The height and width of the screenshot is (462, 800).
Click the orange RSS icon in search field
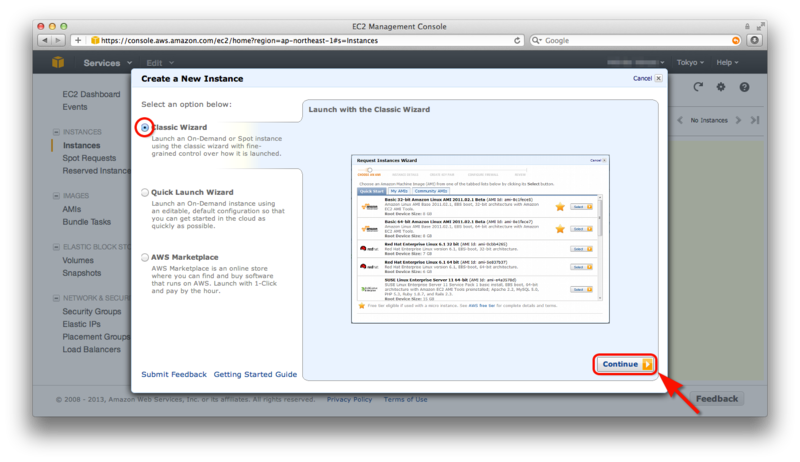pos(736,40)
